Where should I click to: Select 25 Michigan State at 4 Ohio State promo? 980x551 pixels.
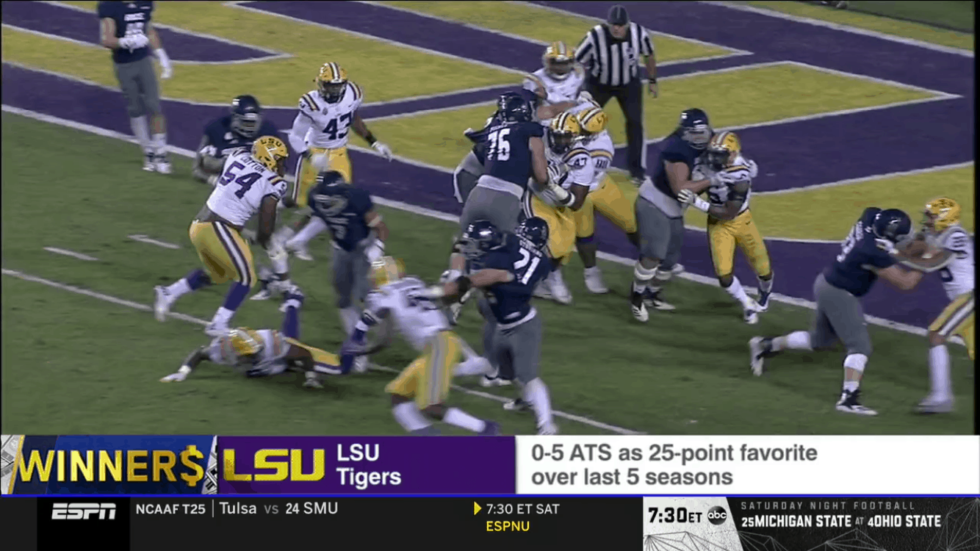tap(840, 522)
